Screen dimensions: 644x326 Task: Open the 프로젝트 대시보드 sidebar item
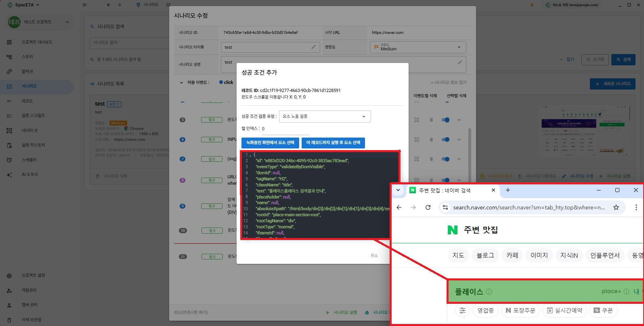click(37, 42)
